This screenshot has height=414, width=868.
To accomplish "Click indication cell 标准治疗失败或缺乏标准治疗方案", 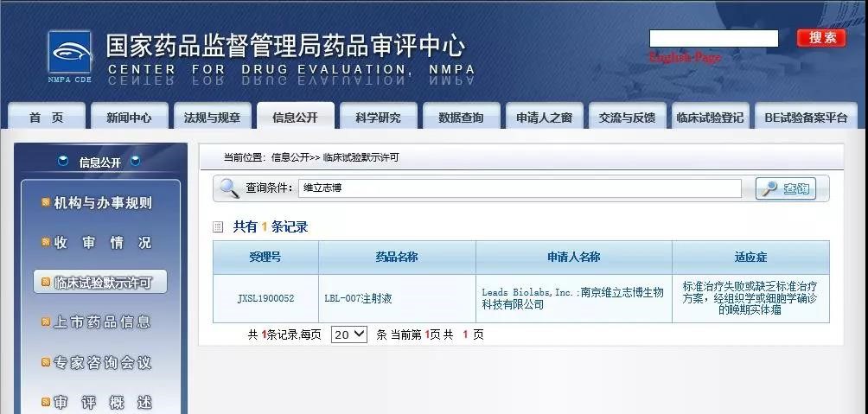I will 750,298.
